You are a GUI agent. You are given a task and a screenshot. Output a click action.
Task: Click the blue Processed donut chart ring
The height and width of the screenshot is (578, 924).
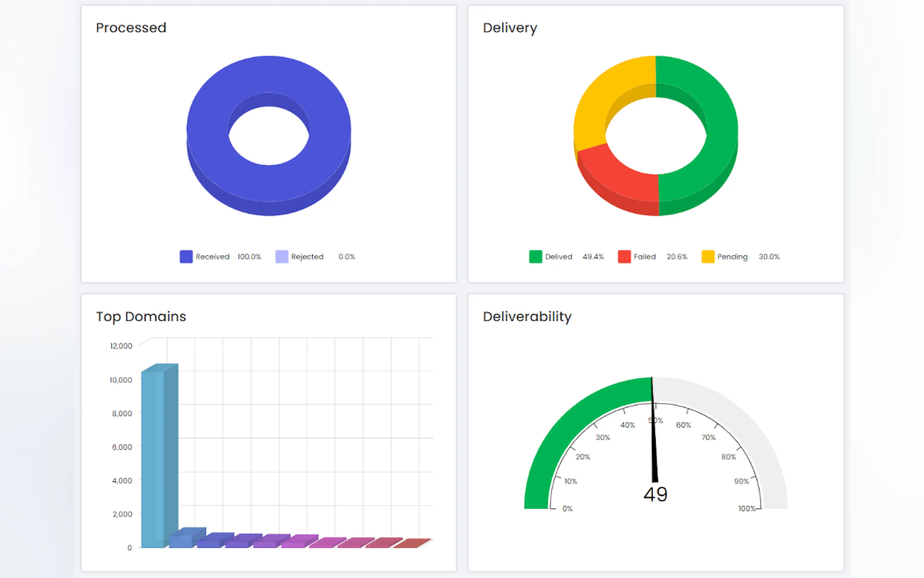click(x=208, y=130)
